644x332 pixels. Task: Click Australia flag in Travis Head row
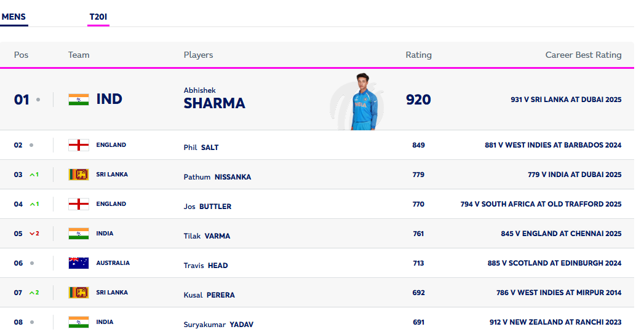pyautogui.click(x=79, y=263)
